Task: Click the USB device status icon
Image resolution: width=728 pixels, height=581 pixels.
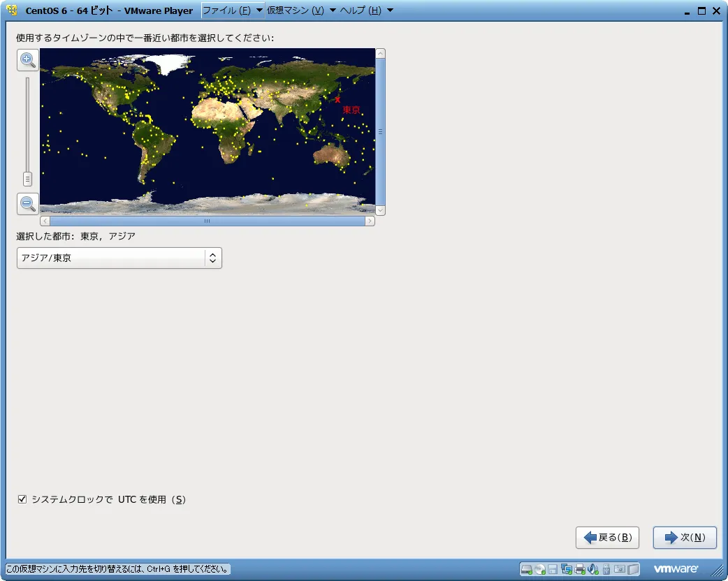Action: click(x=606, y=569)
